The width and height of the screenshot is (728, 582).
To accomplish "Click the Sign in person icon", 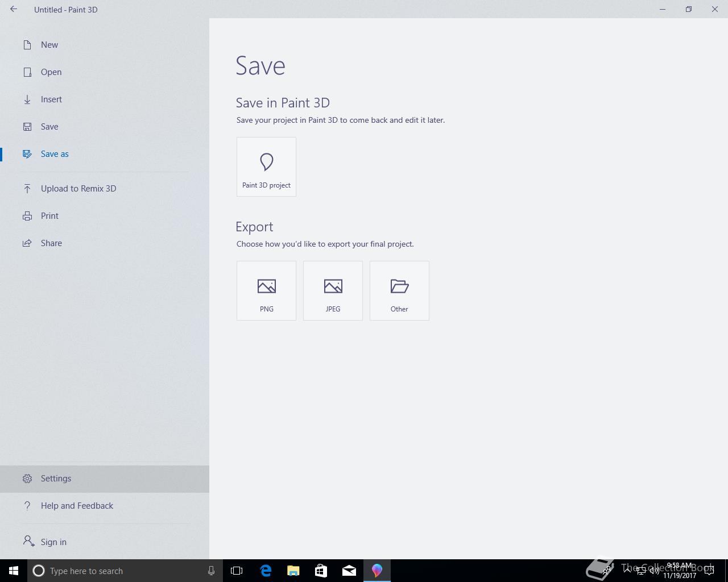I will tap(28, 541).
